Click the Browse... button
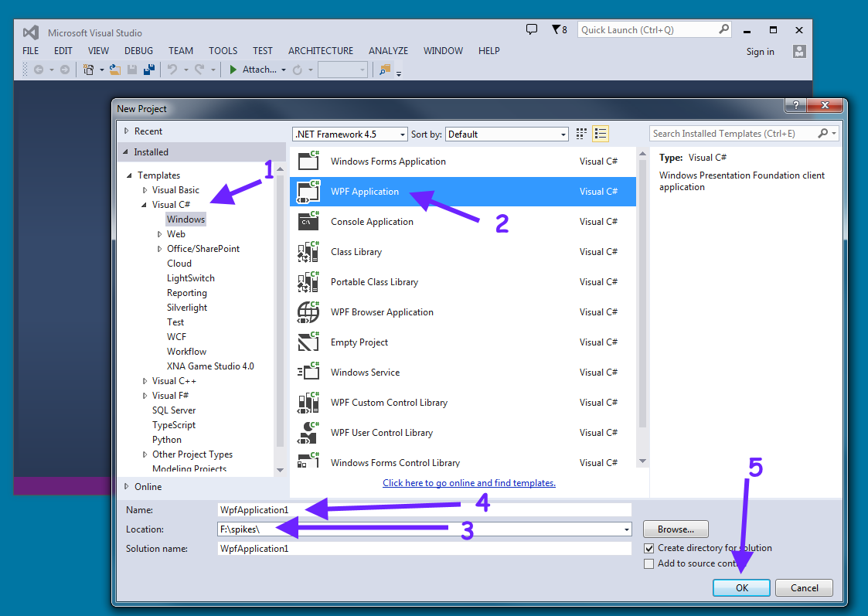 coord(676,529)
